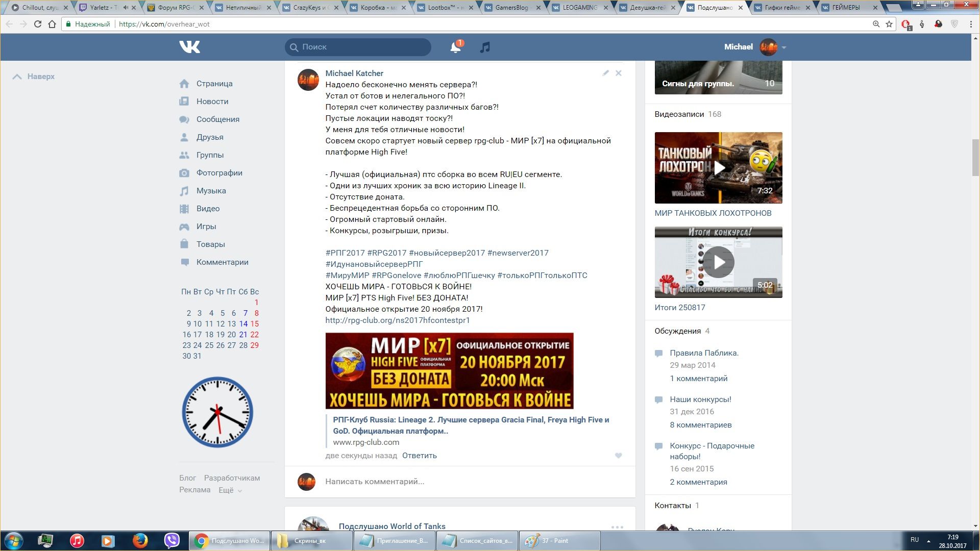Screen dimensions: 980x551
Task: Click Ответить under the comment
Action: coord(420,456)
